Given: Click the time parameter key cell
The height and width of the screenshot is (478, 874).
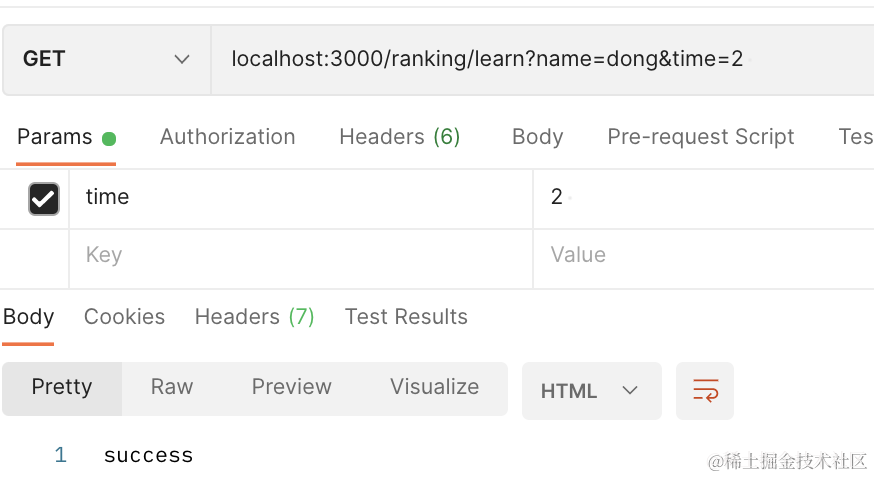Looking at the screenshot, I should 300,198.
